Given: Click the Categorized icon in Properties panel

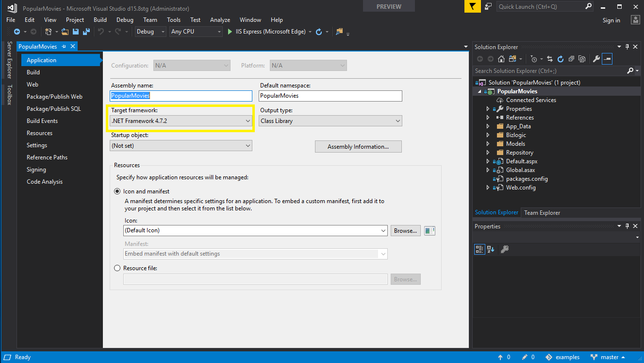Looking at the screenshot, I should (479, 249).
